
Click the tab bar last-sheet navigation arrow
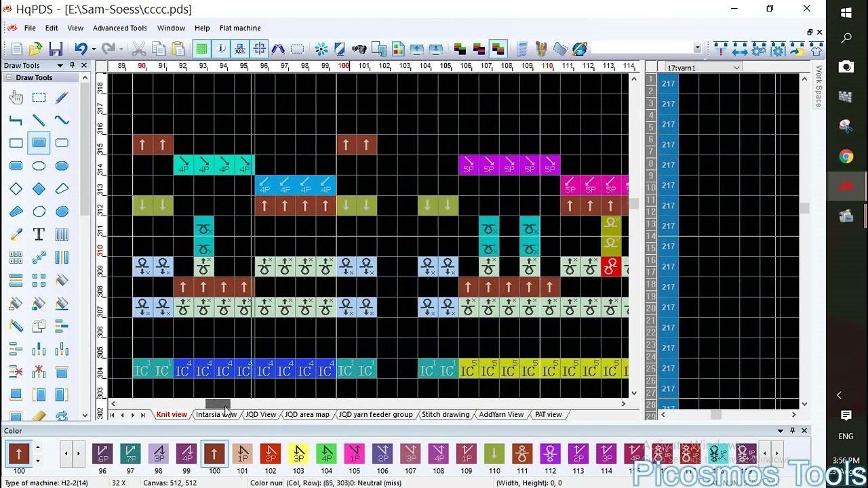(x=142, y=415)
